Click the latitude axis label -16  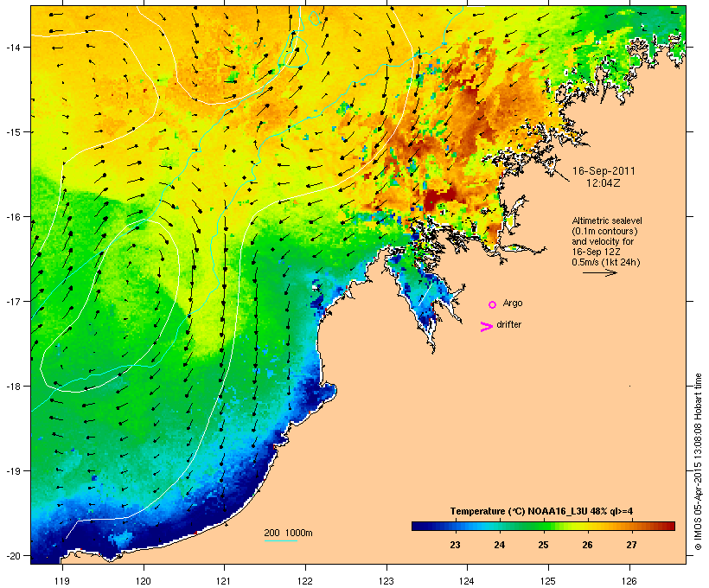pos(12,217)
